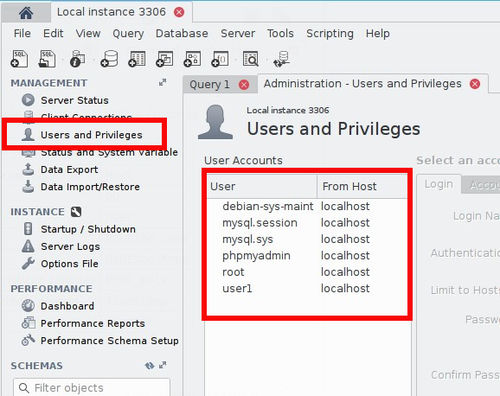
Task: Open the Scripting menu
Action: [330, 34]
